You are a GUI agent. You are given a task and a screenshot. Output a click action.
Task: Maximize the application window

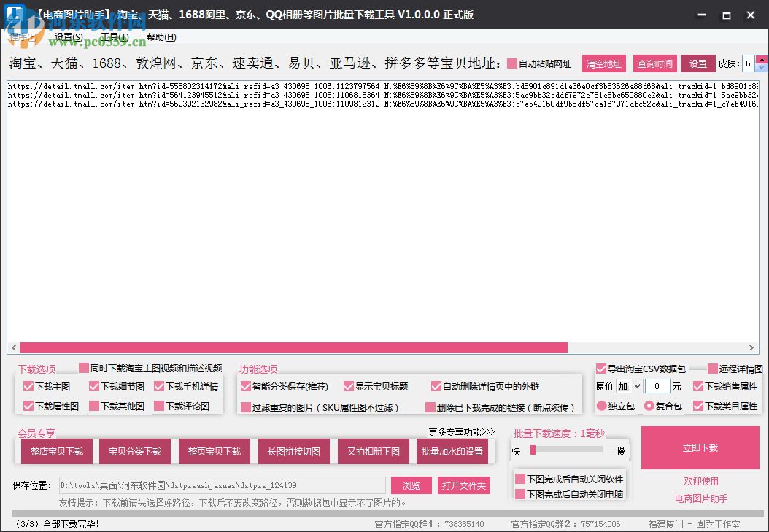[x=727, y=15]
